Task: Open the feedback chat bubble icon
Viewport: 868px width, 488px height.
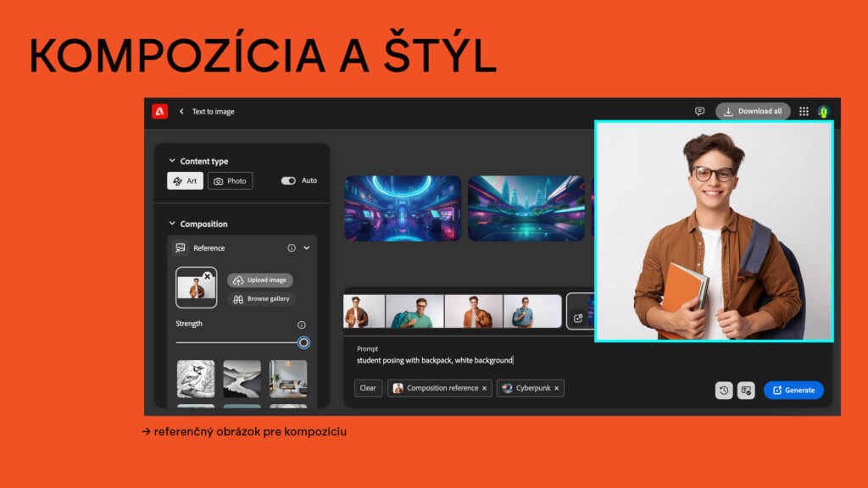Action: coord(699,111)
